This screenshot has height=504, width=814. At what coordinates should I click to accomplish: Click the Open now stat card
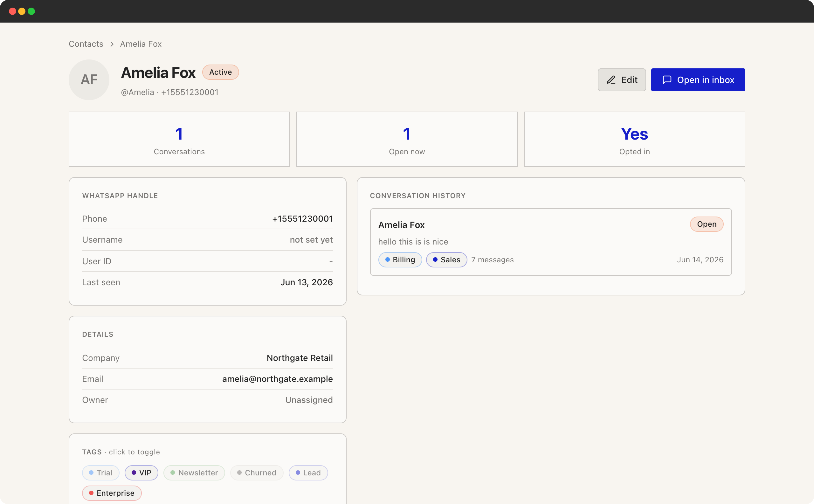pyautogui.click(x=407, y=139)
